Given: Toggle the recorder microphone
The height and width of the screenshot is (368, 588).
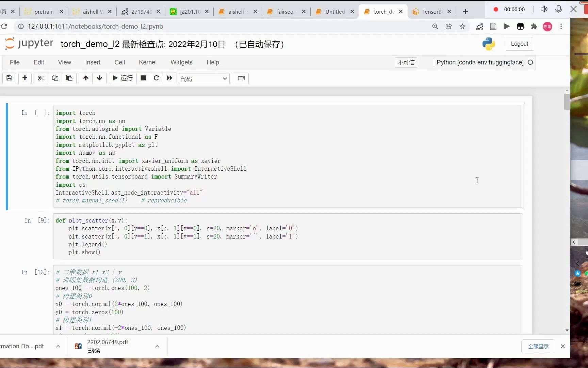Looking at the screenshot, I should (558, 9).
